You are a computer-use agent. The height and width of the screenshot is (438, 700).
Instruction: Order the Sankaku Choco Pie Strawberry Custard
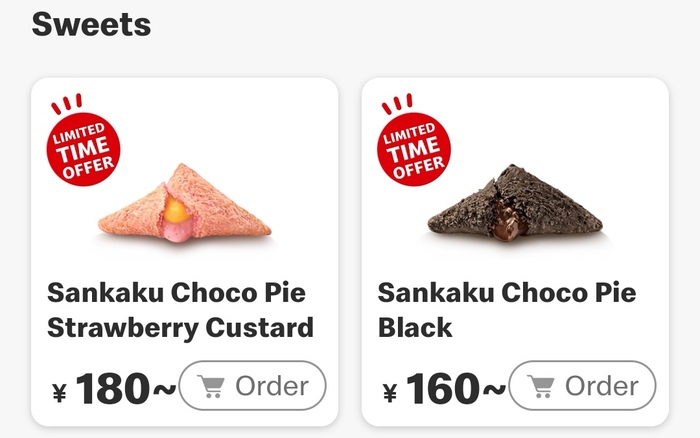pos(252,386)
